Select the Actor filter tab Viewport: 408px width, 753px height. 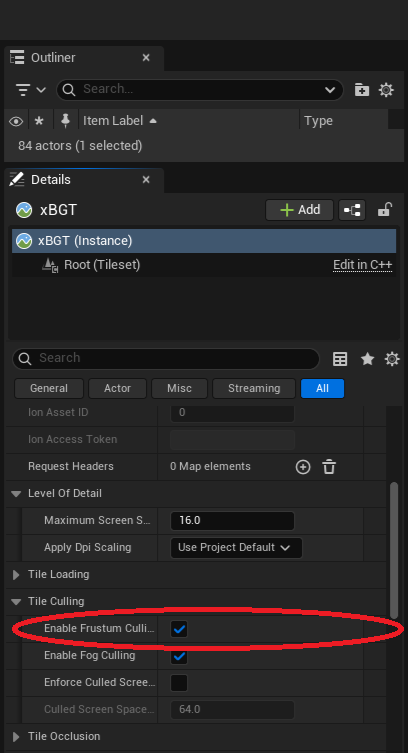[118, 389]
